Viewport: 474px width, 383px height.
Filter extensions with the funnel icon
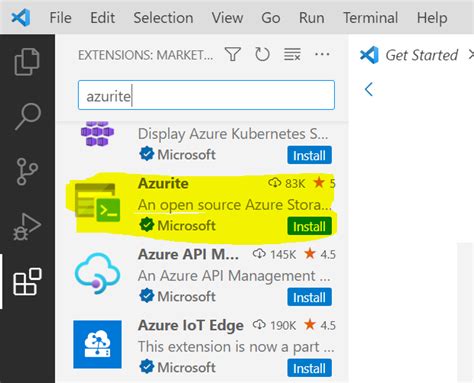(x=233, y=54)
